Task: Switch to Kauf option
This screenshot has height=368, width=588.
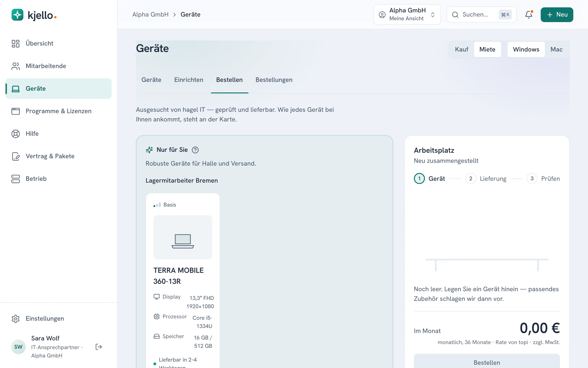Action: coord(461,49)
